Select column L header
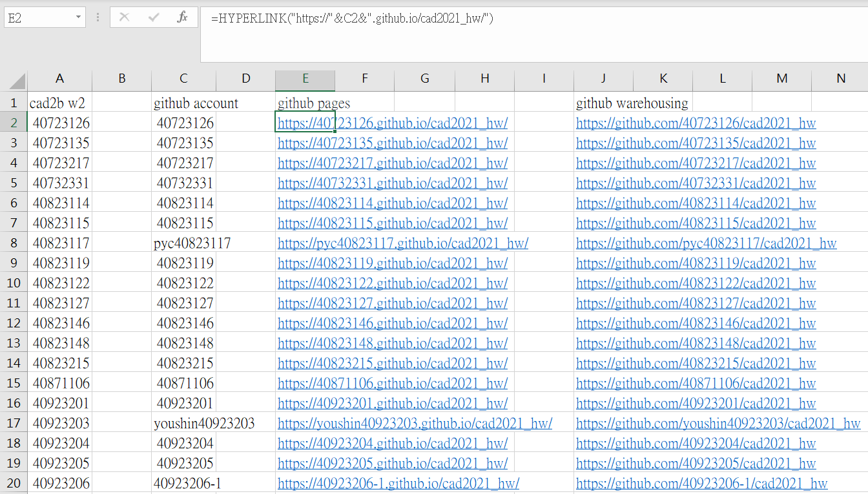868x494 pixels. 722,79
